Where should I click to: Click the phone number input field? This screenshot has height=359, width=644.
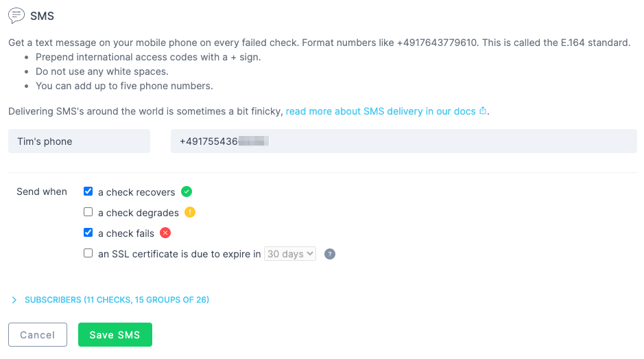403,141
